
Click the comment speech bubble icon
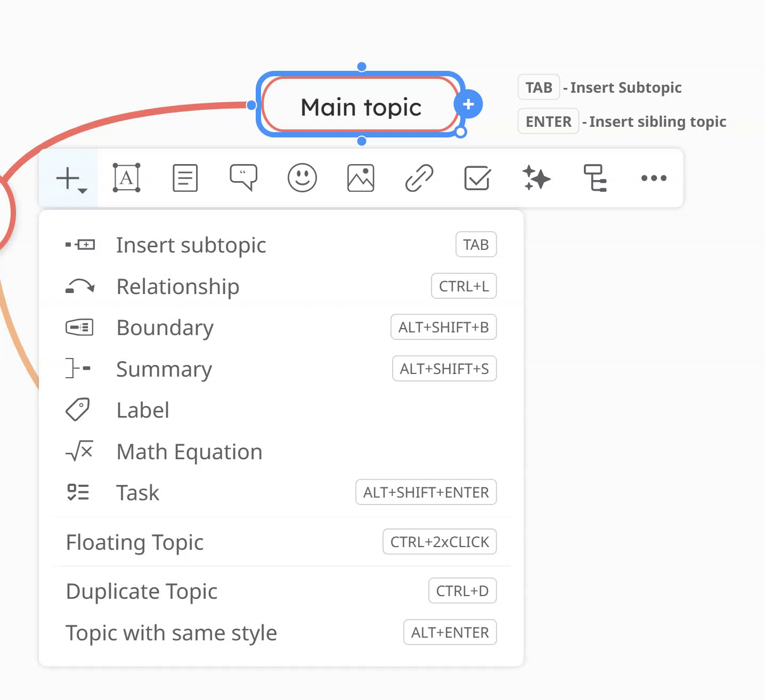(x=243, y=177)
